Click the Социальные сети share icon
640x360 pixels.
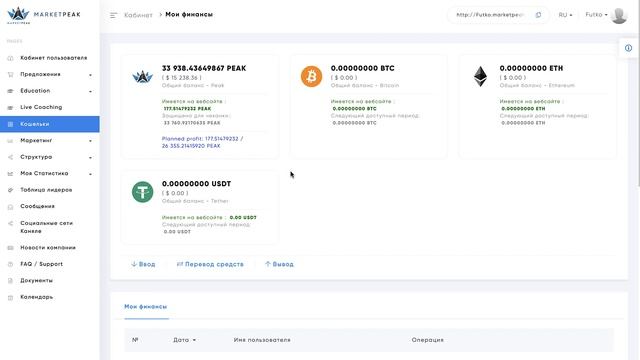point(11,223)
